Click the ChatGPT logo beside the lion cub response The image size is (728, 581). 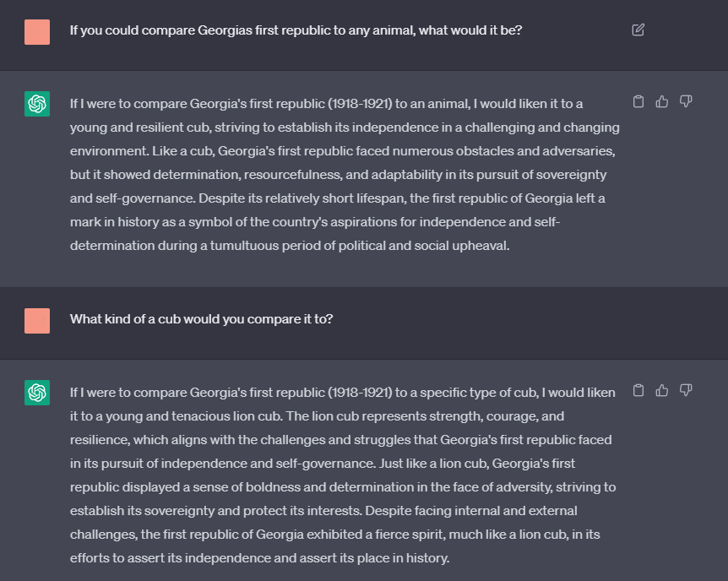click(x=37, y=393)
